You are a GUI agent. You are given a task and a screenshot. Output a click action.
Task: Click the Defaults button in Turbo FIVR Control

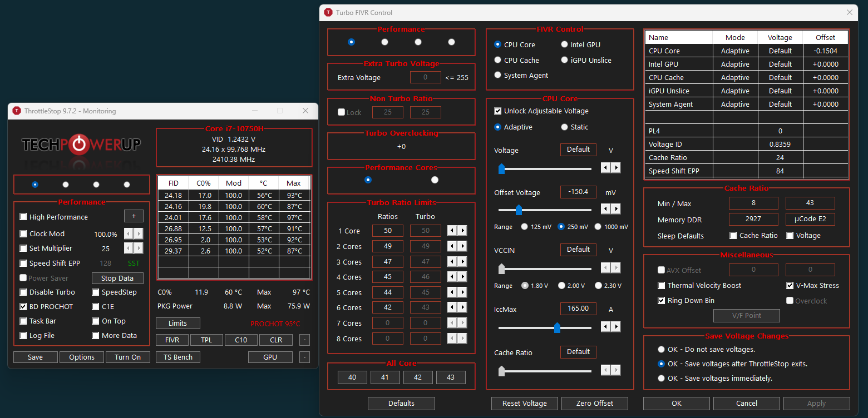[401, 404]
